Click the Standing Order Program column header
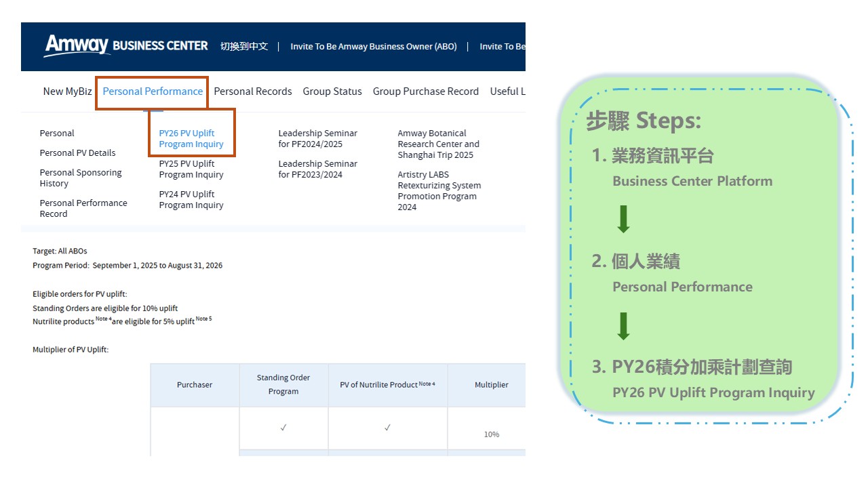Image resolution: width=868 pixels, height=488 pixels. [283, 385]
